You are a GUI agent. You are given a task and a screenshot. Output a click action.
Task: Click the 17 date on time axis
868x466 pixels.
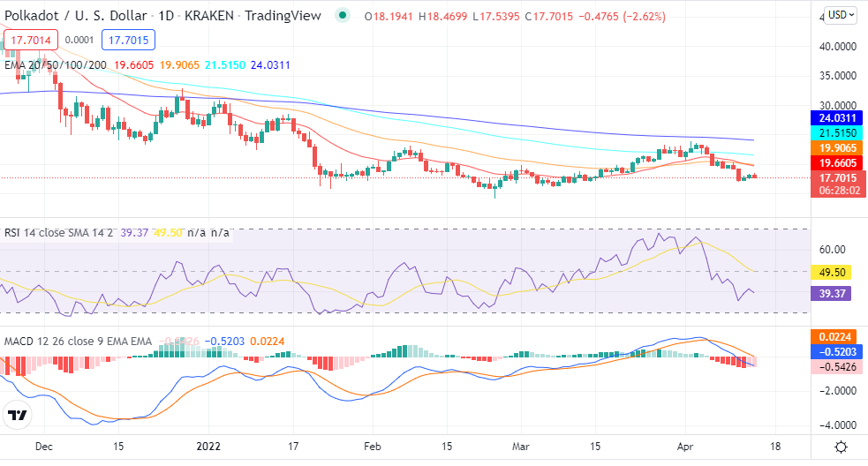point(293,446)
